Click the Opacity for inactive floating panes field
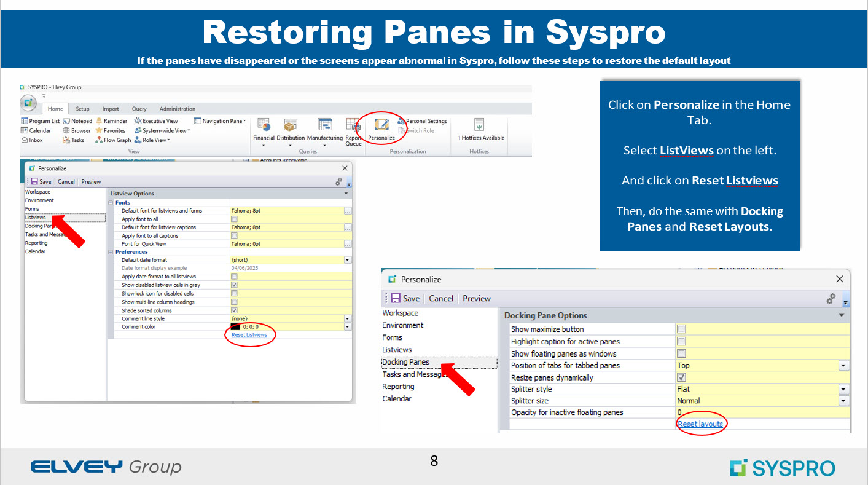This screenshot has height=485, width=868. [762, 412]
